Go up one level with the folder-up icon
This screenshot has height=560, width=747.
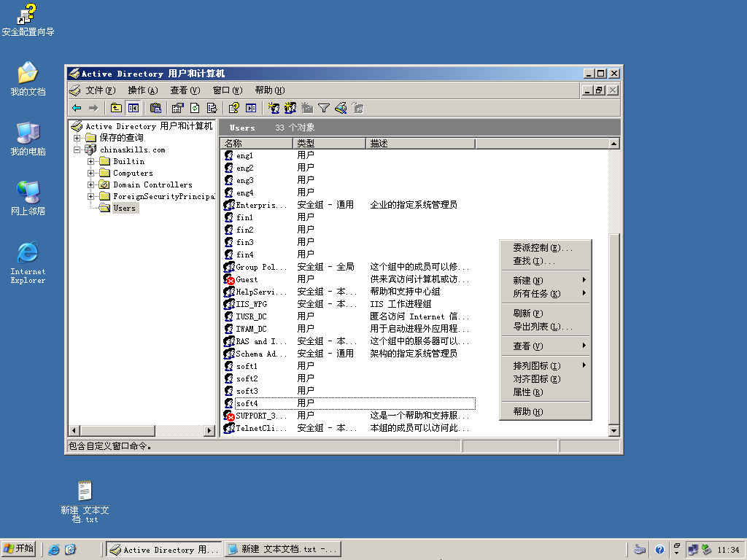click(x=116, y=108)
